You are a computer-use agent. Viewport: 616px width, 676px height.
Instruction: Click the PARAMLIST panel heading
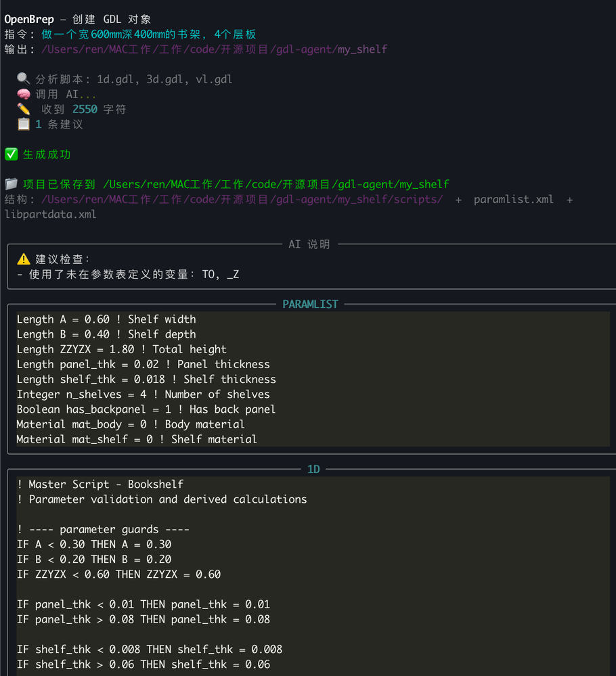coord(310,305)
